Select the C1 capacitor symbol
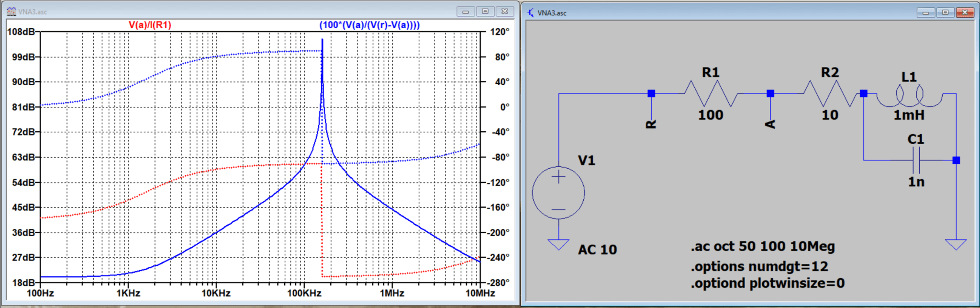Image resolution: width=980 pixels, height=308 pixels. (x=916, y=160)
